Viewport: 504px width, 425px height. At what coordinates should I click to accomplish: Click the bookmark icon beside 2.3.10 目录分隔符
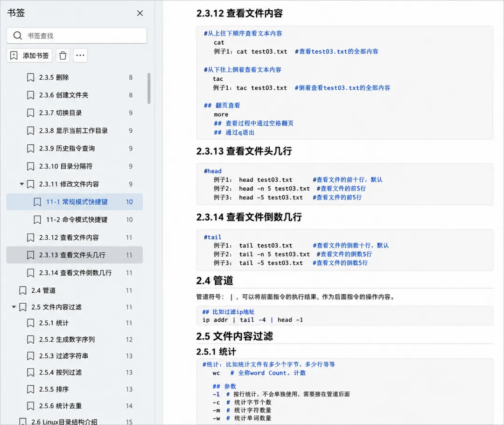tap(30, 166)
